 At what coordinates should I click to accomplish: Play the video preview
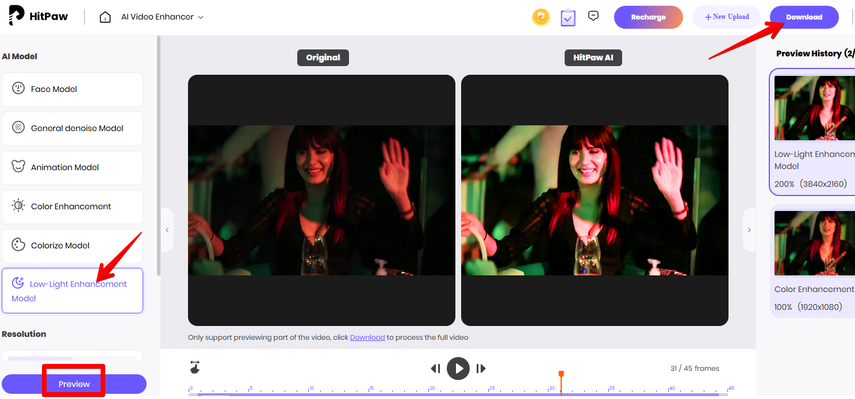pyautogui.click(x=459, y=369)
